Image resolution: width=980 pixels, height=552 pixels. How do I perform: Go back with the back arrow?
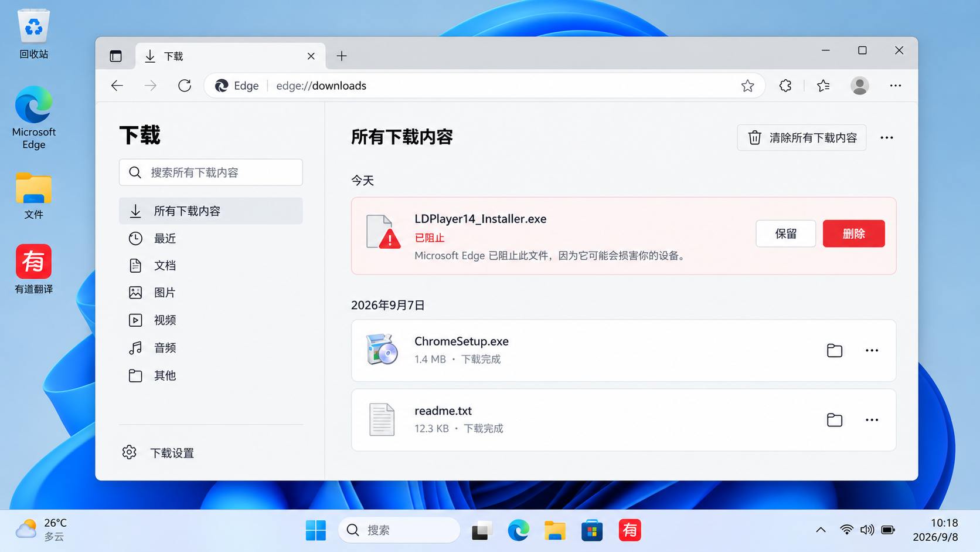(117, 86)
